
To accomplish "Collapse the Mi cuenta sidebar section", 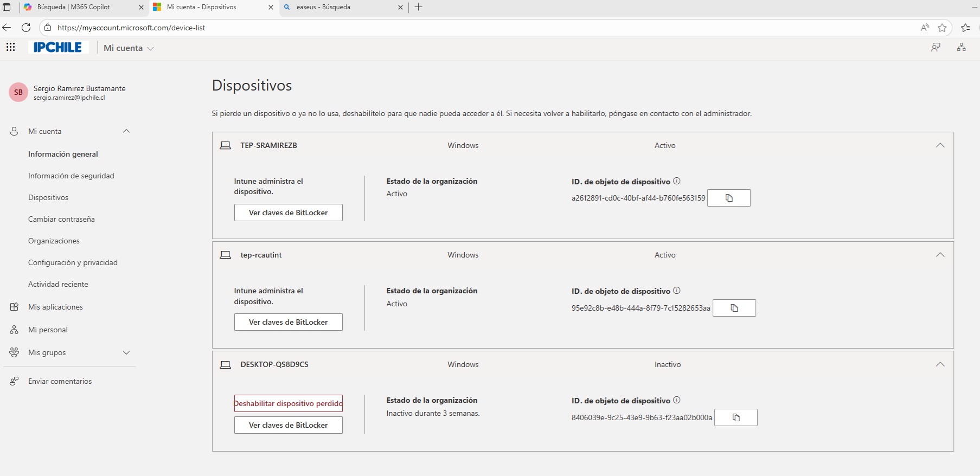I will [x=126, y=131].
